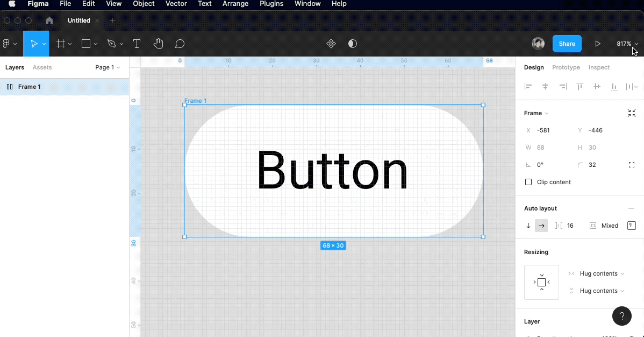This screenshot has width=644, height=337.
Task: Click the Create component icon
Action: click(x=331, y=44)
